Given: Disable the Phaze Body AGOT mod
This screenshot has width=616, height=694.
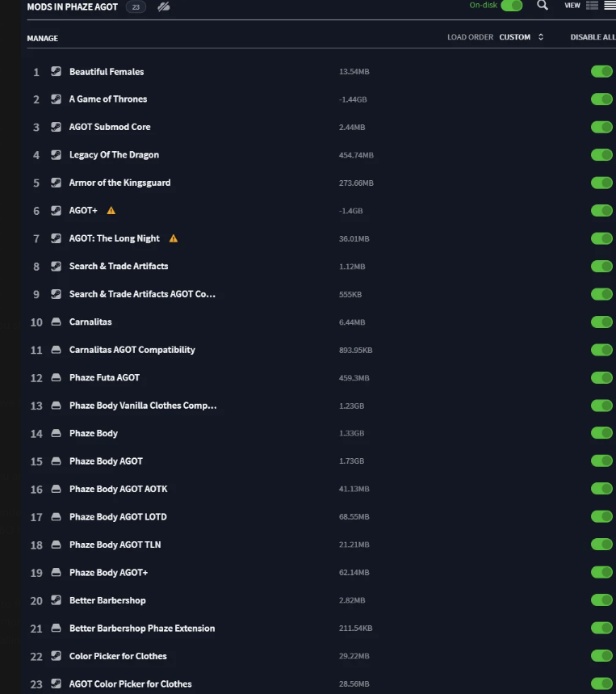Looking at the screenshot, I should point(601,461).
